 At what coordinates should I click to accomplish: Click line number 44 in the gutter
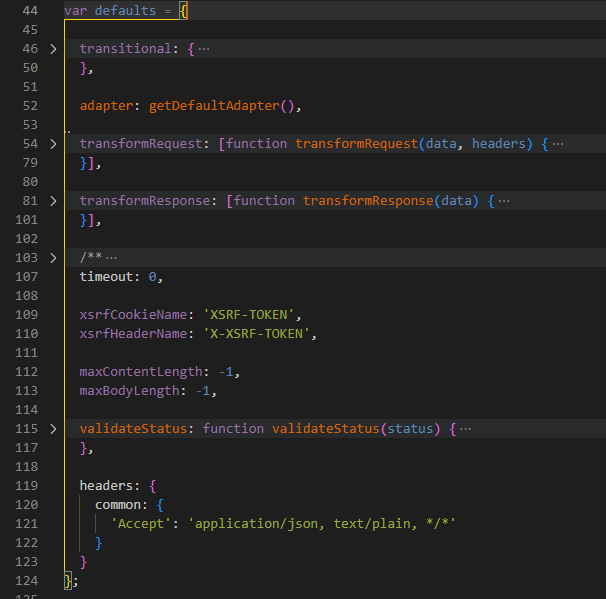tap(30, 10)
